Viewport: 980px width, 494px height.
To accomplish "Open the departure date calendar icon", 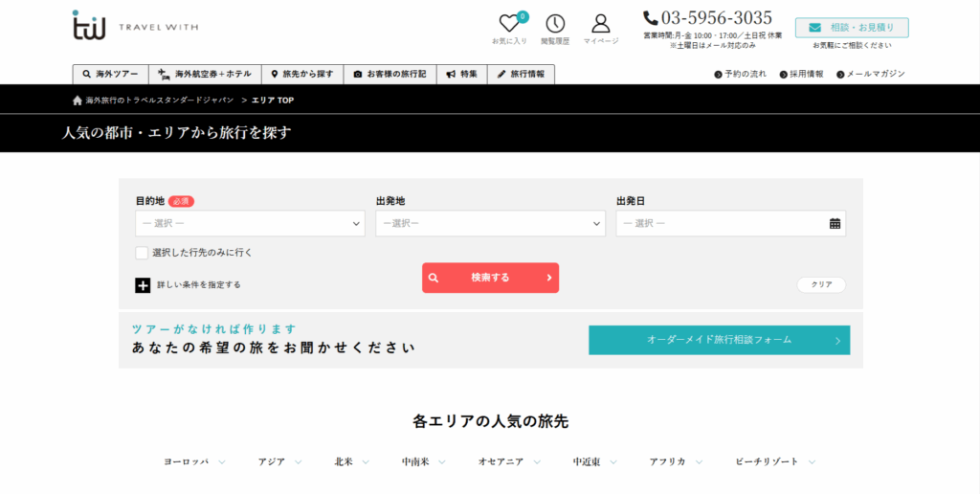I will tap(835, 224).
